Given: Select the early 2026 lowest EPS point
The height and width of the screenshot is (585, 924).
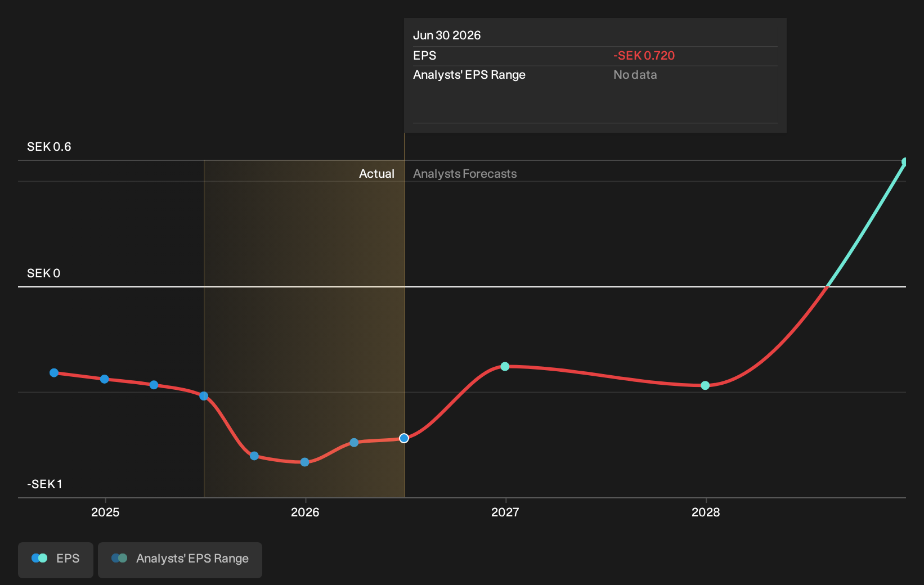Looking at the screenshot, I should click(304, 462).
